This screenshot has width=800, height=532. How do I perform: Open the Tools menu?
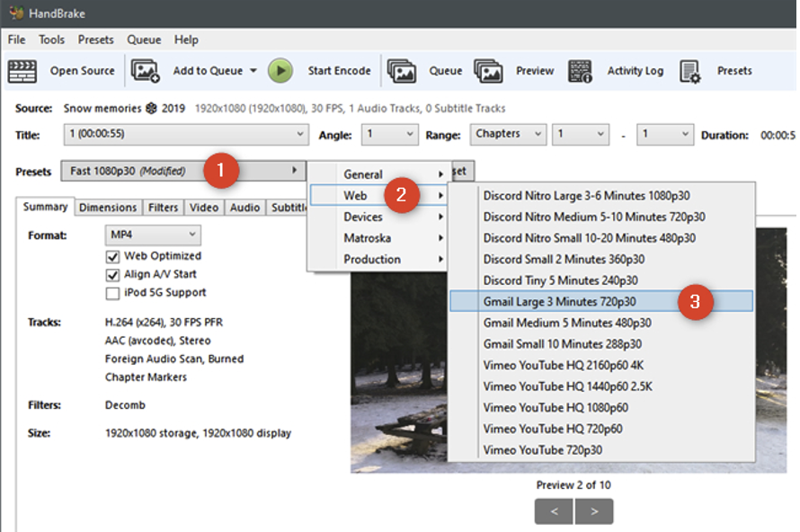click(51, 40)
